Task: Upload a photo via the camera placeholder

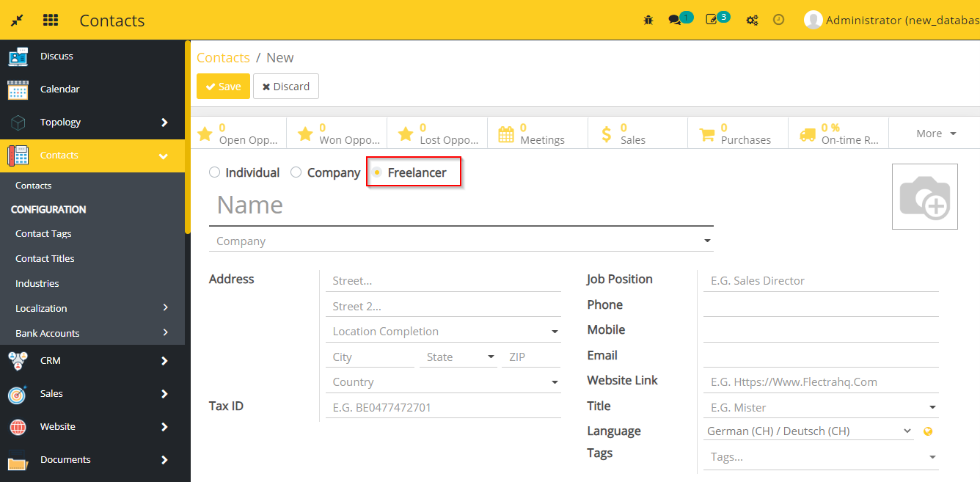Action: (924, 197)
